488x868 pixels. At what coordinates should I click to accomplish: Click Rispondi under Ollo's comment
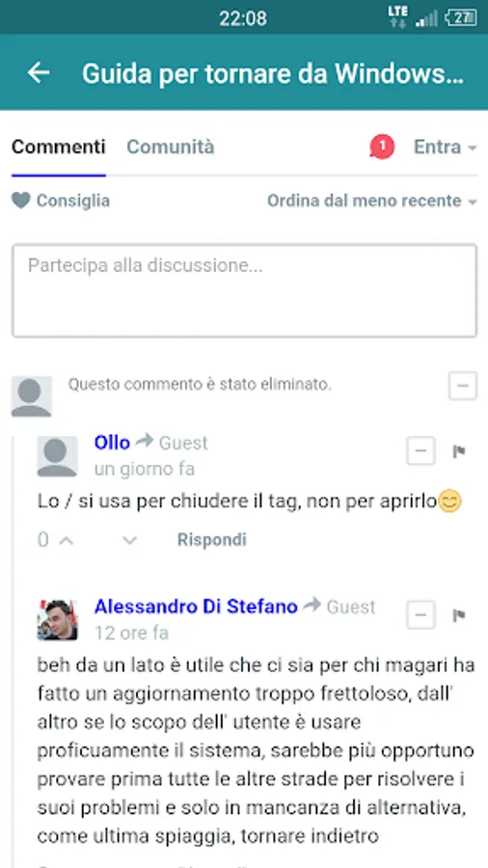(x=212, y=540)
